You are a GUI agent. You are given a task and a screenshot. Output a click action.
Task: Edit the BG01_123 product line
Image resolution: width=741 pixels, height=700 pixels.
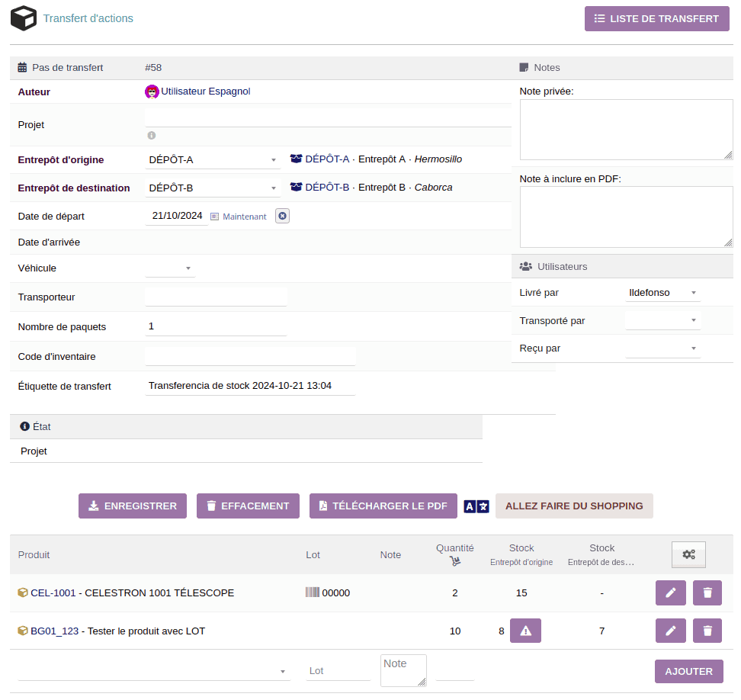[670, 631]
